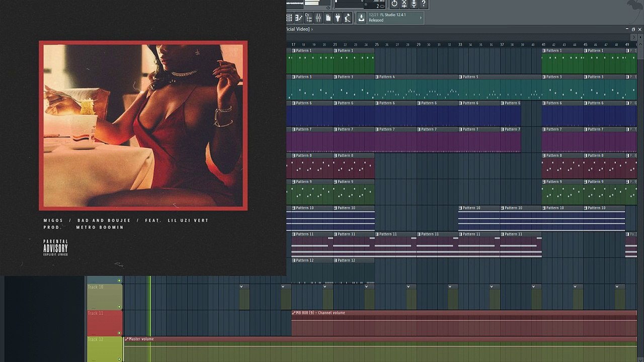
Task: Open Track 10 clip arrow near bar 44
Action: point(575,287)
